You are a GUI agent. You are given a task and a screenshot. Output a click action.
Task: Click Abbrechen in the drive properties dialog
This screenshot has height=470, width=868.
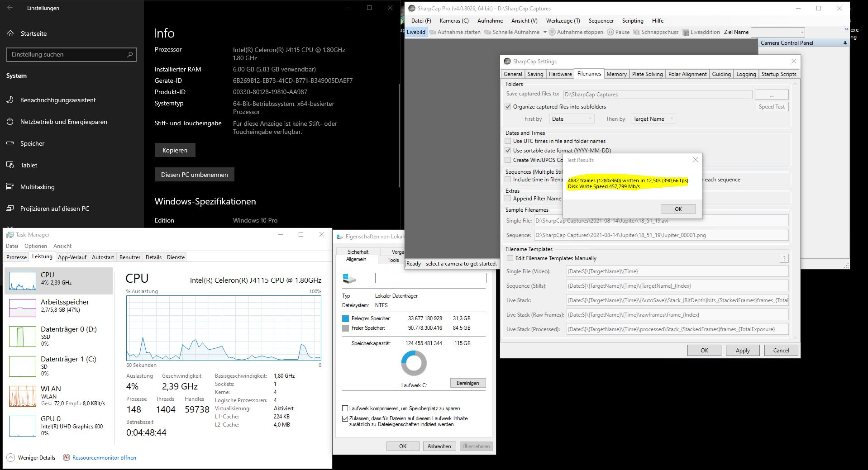coord(439,446)
